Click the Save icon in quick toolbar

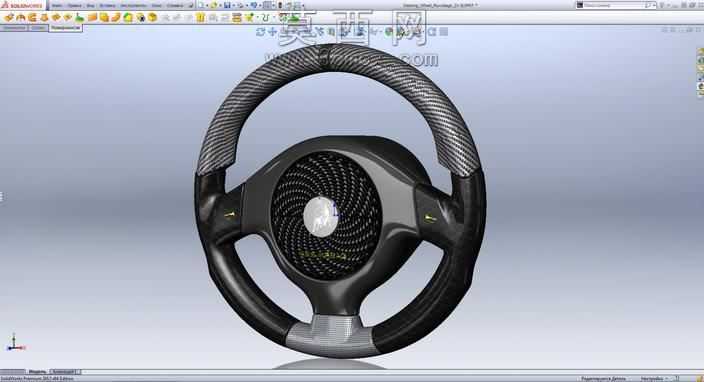[x=227, y=5]
